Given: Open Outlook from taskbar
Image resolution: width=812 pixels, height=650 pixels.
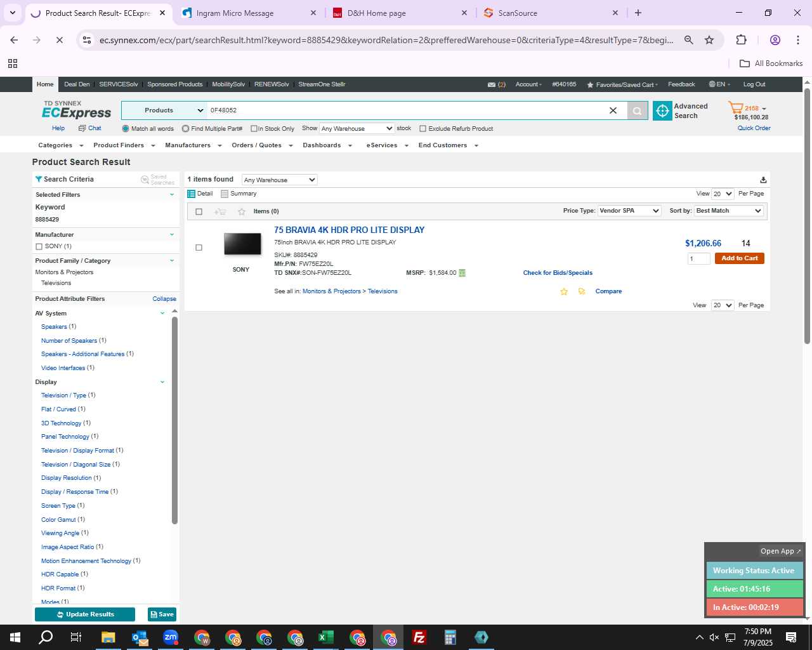Looking at the screenshot, I should point(140,637).
